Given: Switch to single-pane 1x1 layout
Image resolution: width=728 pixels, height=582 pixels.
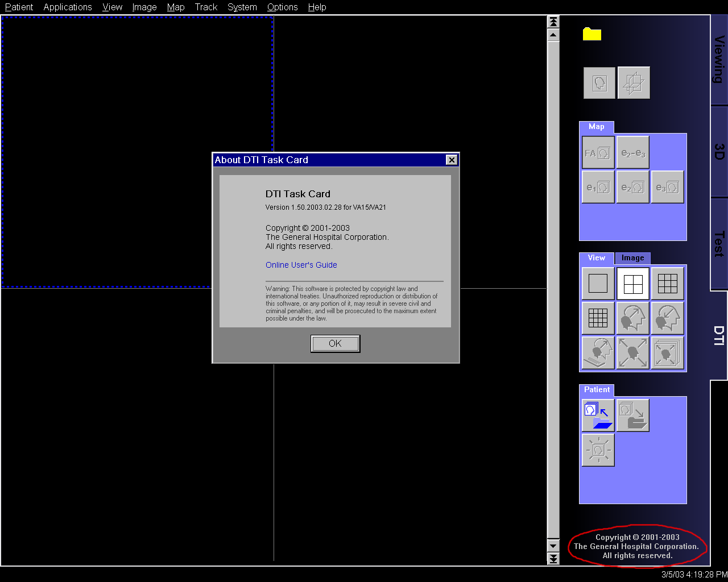Looking at the screenshot, I should (598, 283).
